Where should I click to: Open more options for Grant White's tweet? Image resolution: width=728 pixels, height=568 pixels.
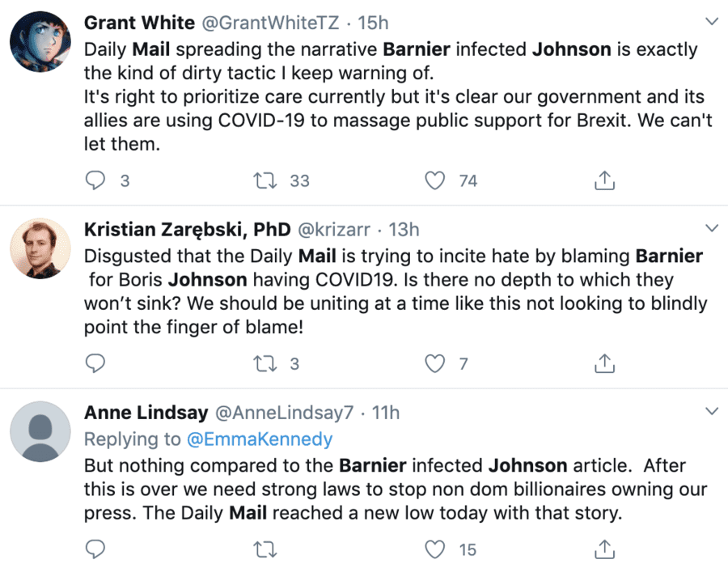pyautogui.click(x=712, y=20)
